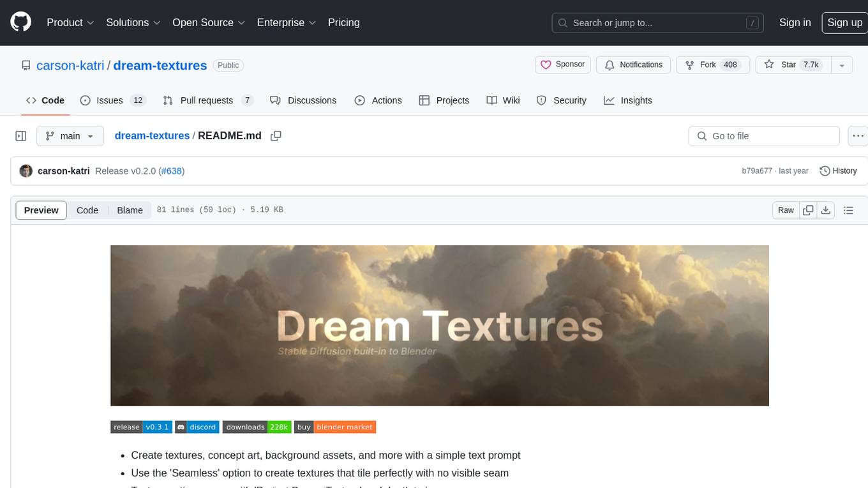This screenshot has width=868, height=488.
Task: Download the raw README file
Action: tap(825, 210)
